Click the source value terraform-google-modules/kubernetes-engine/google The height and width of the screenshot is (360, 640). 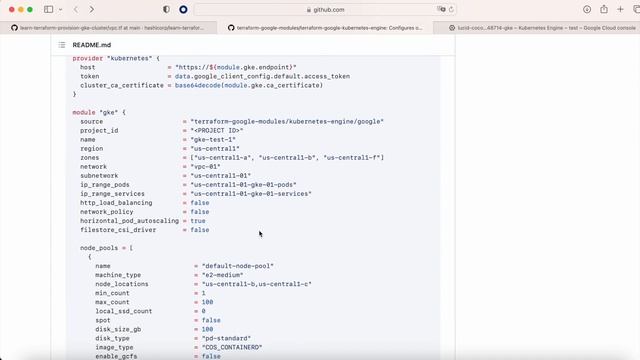tap(287, 122)
